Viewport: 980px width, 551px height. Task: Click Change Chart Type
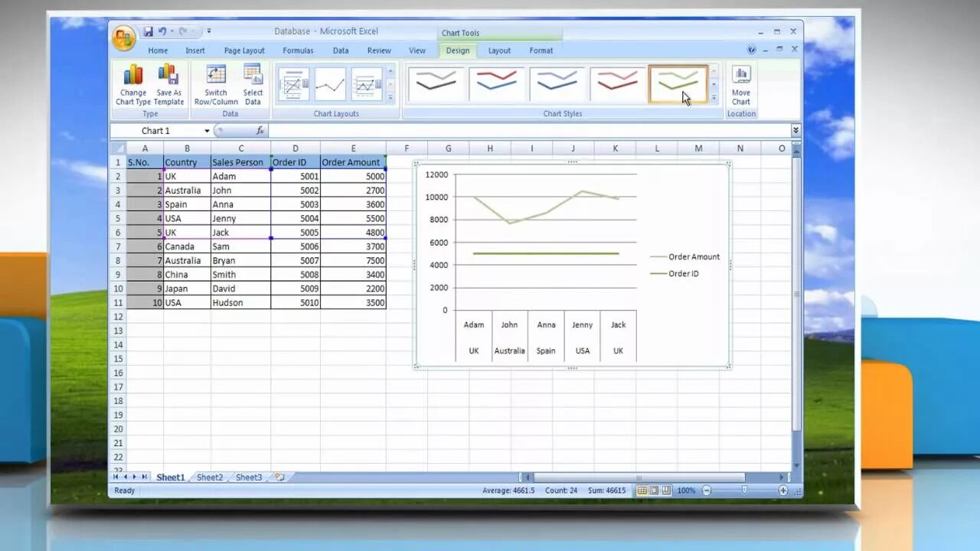133,85
